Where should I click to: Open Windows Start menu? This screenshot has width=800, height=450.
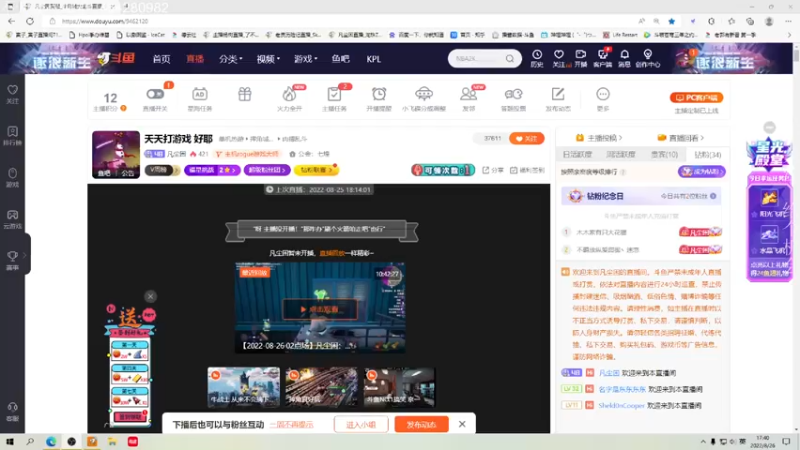(10, 441)
